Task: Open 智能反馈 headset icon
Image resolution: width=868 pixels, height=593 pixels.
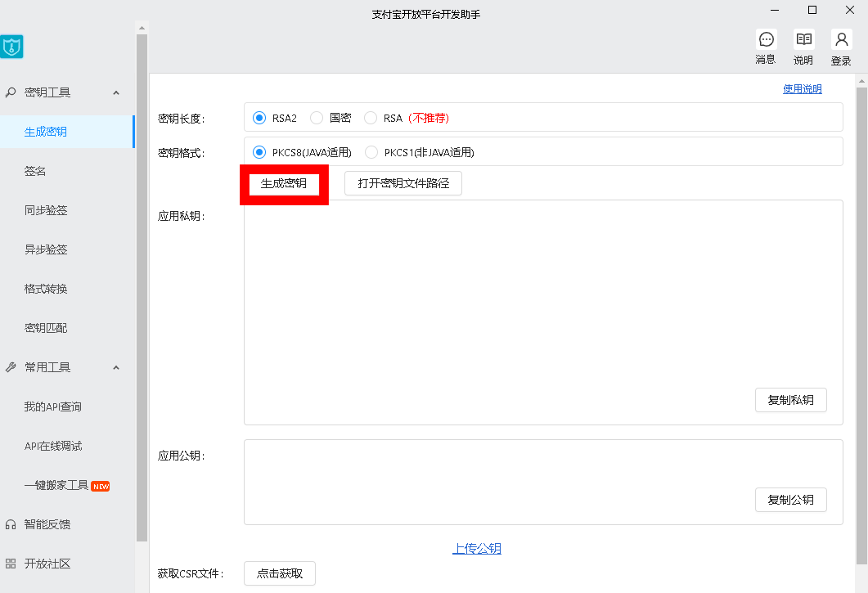Action: click(x=11, y=524)
